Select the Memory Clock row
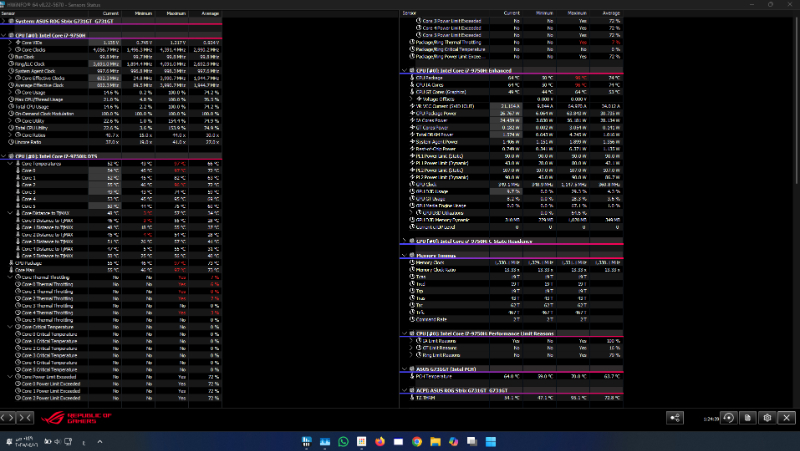This screenshot has height=451, width=800. tap(511, 262)
